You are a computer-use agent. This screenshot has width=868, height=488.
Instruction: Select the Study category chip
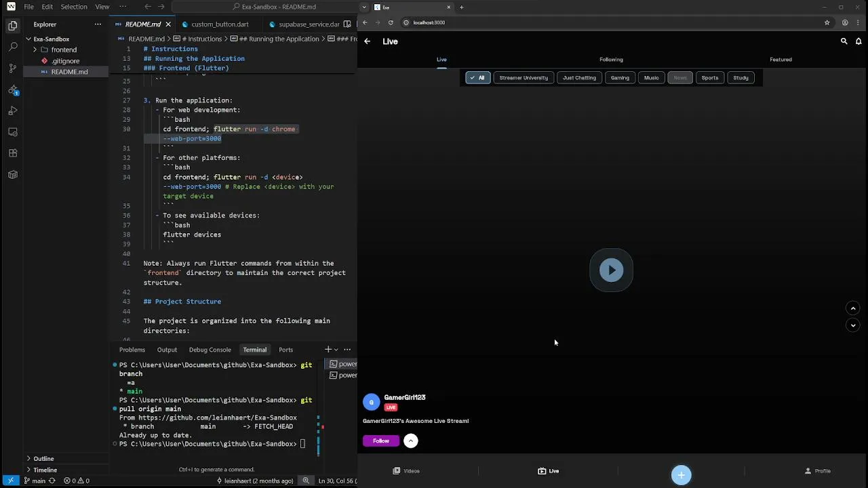pyautogui.click(x=741, y=78)
